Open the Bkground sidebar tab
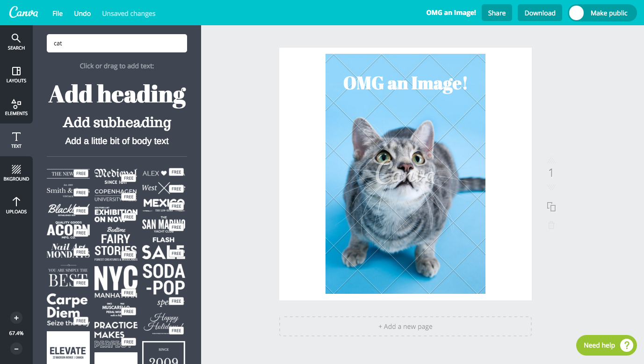The image size is (644, 364). coord(16,173)
